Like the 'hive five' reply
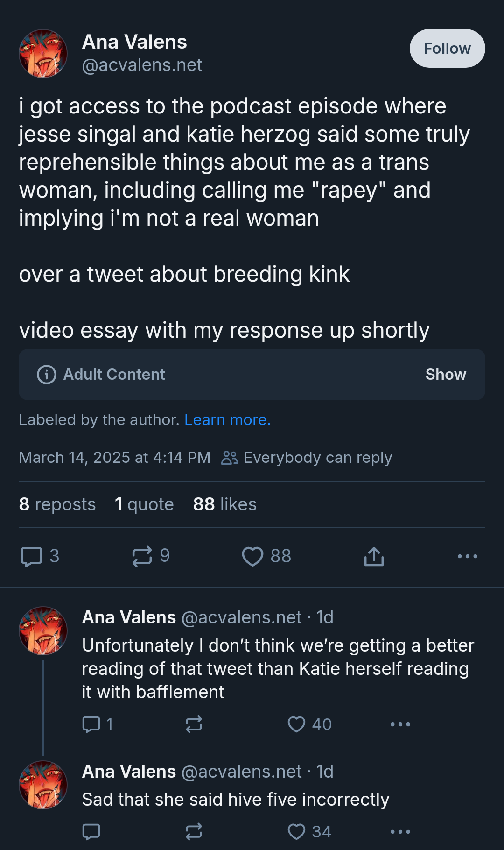This screenshot has width=504, height=850. [x=296, y=832]
